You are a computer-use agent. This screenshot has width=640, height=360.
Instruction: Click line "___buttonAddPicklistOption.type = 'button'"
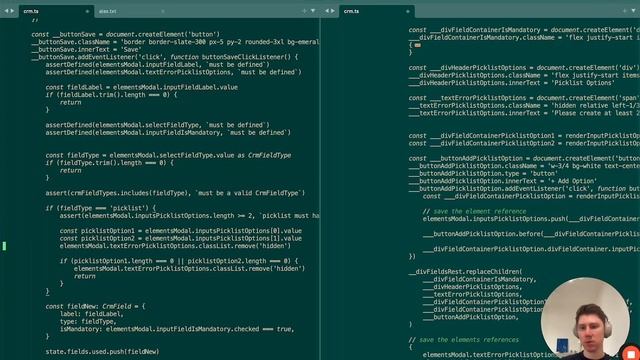(x=483, y=173)
